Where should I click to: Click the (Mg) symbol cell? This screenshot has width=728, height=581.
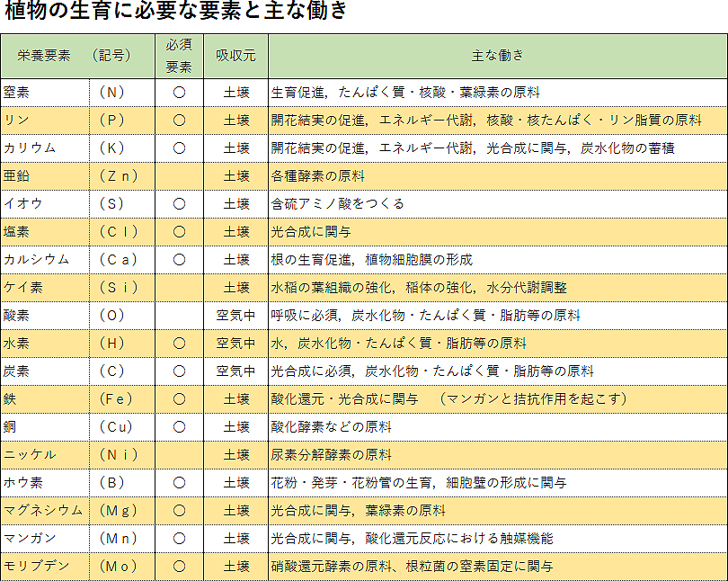[x=122, y=511]
